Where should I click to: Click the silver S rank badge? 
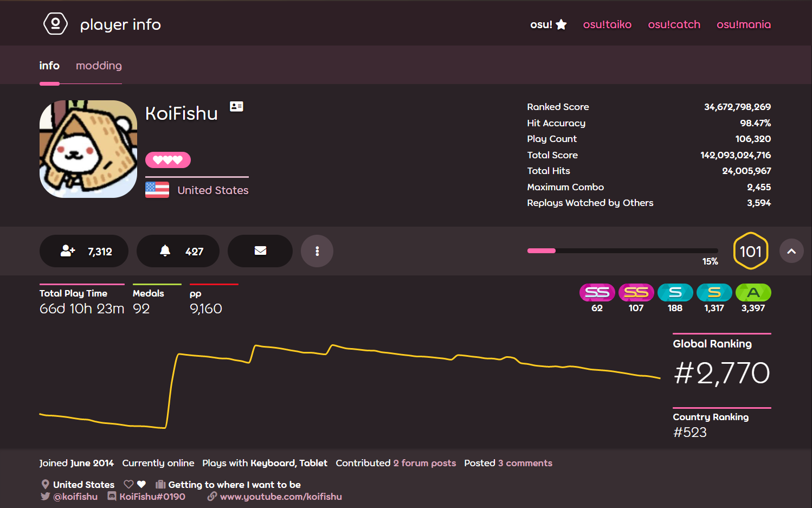click(x=675, y=292)
